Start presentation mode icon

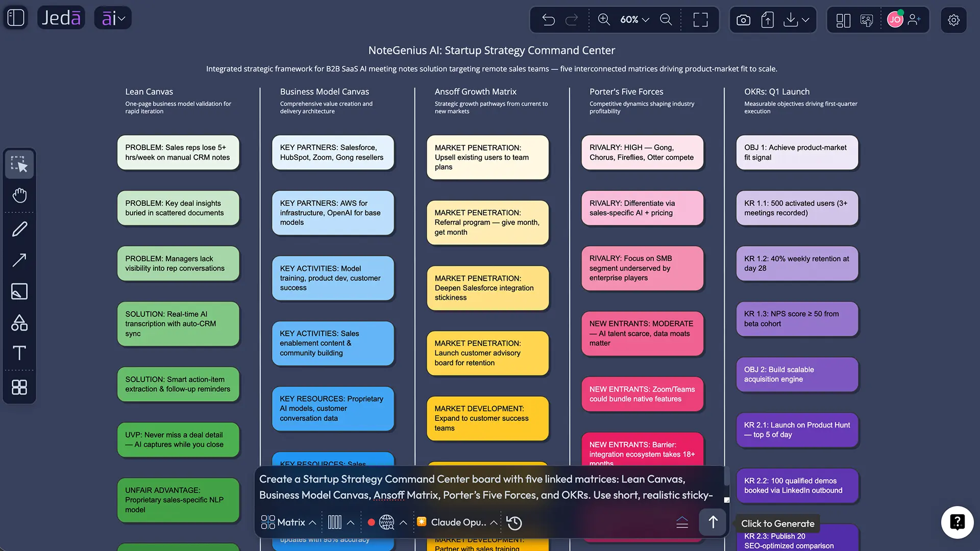coord(867,20)
